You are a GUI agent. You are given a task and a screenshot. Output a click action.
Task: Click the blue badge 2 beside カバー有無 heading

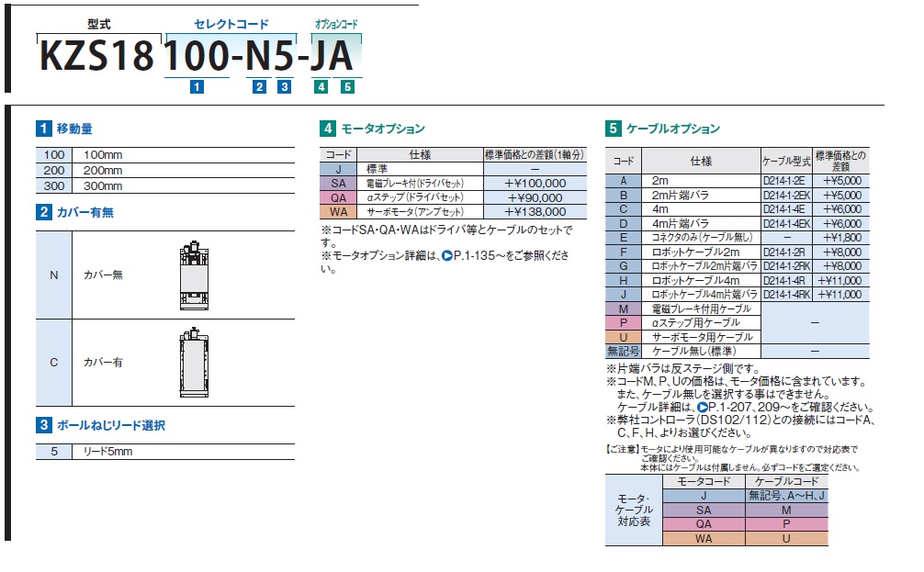click(42, 213)
